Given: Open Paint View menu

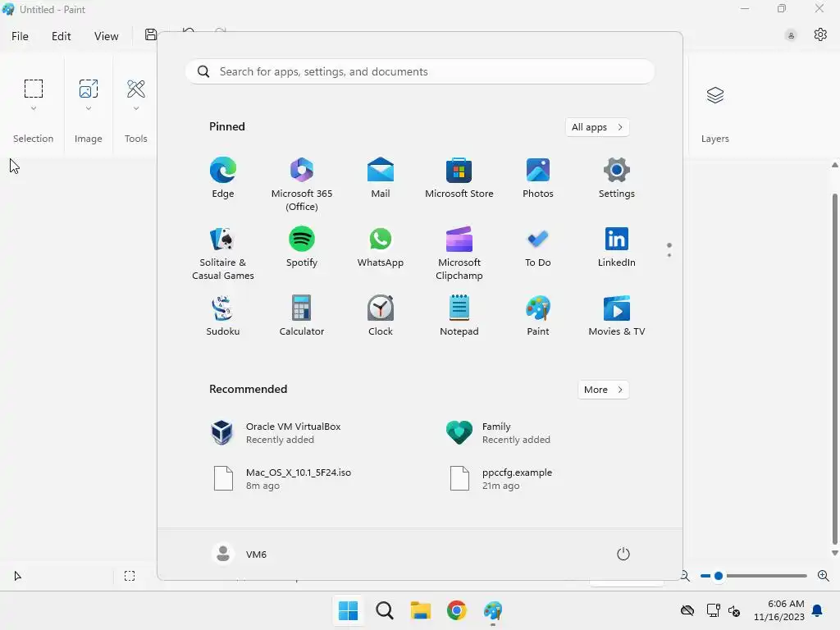Looking at the screenshot, I should click(x=106, y=36).
